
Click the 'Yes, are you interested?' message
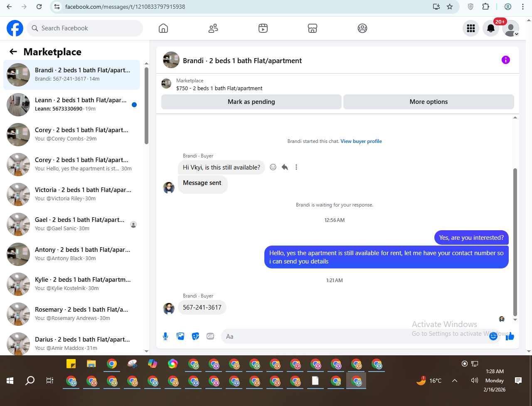coord(471,238)
